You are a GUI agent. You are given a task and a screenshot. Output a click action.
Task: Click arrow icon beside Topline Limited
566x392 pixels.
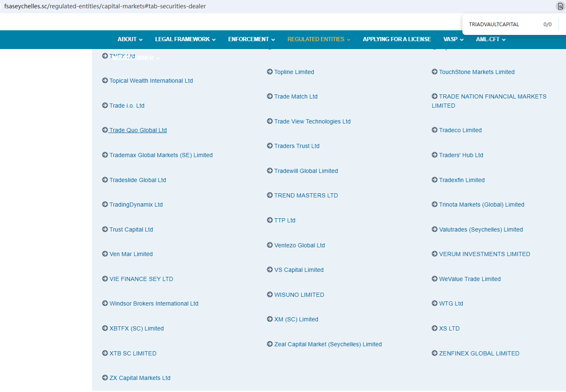click(270, 72)
